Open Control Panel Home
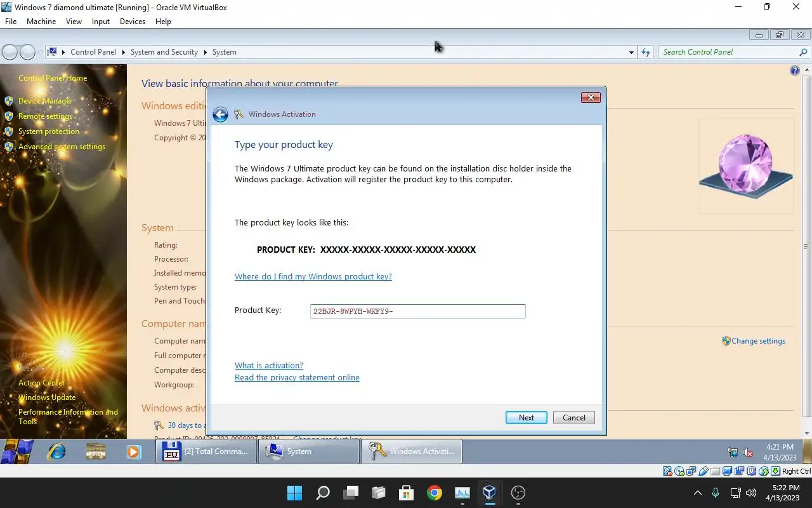The image size is (812, 508). click(53, 78)
